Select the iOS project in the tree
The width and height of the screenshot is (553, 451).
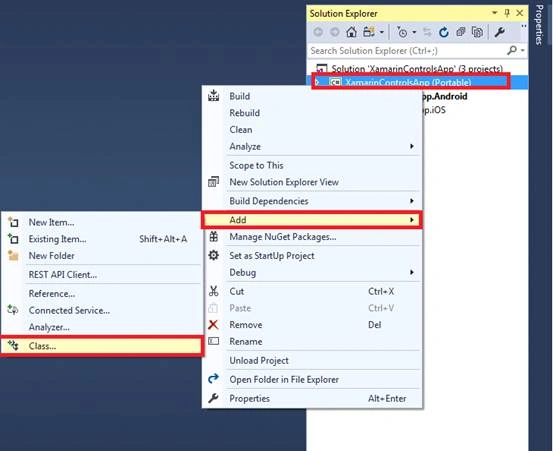tap(434, 110)
